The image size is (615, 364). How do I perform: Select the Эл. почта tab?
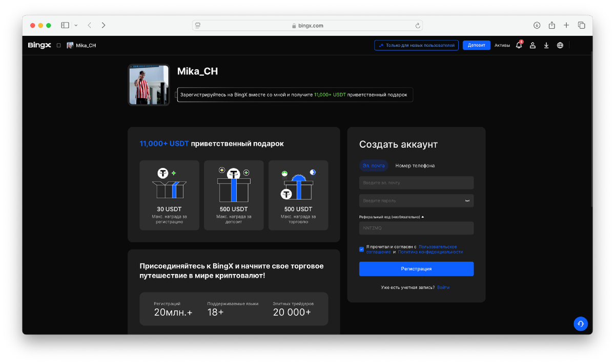(374, 165)
